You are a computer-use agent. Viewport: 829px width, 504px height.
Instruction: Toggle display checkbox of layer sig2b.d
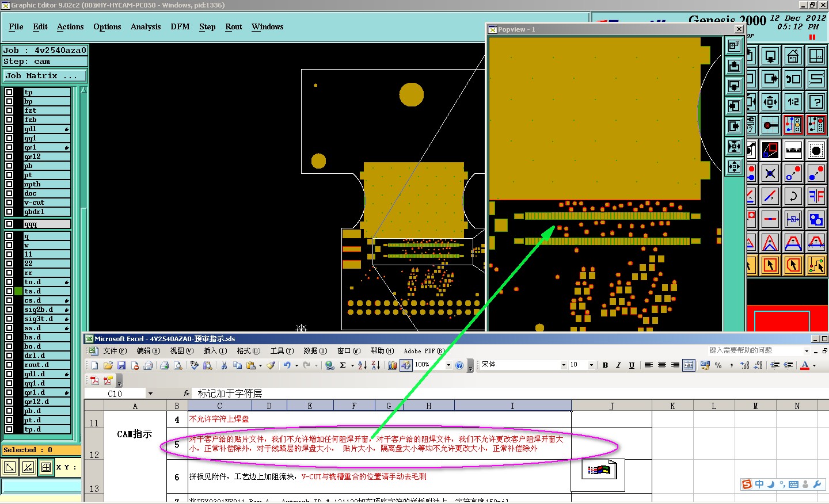(x=9, y=310)
